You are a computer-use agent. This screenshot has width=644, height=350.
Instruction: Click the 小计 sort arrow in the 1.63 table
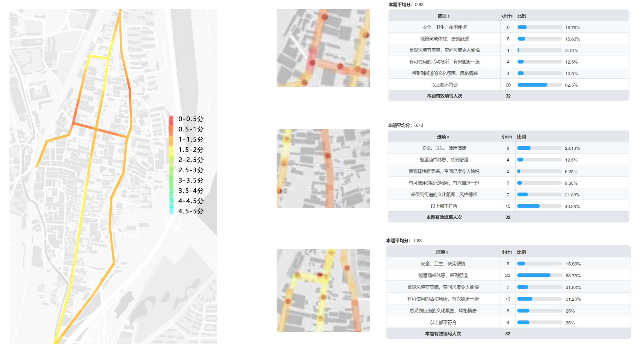click(x=511, y=253)
